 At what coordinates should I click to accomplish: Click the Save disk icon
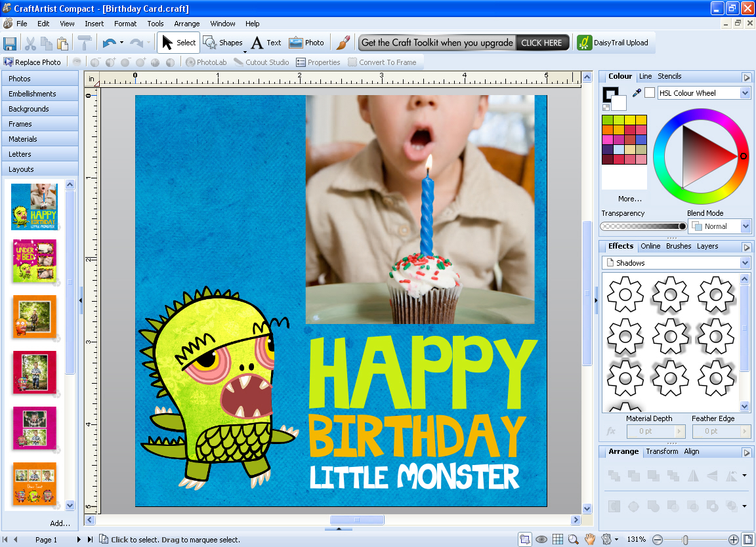[x=10, y=43]
